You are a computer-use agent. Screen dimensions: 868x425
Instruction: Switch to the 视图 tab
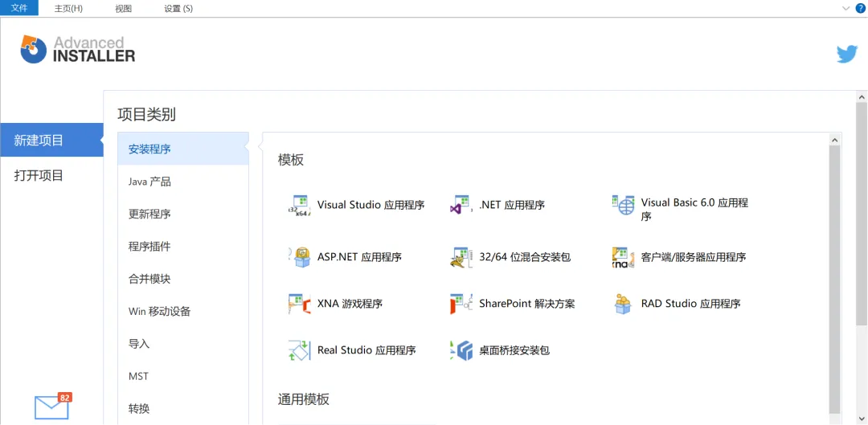124,8
